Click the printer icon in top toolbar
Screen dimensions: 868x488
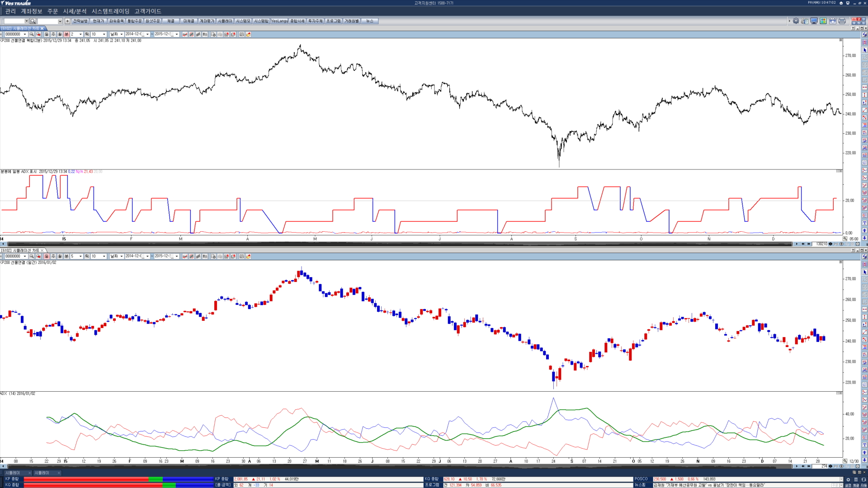tap(842, 21)
